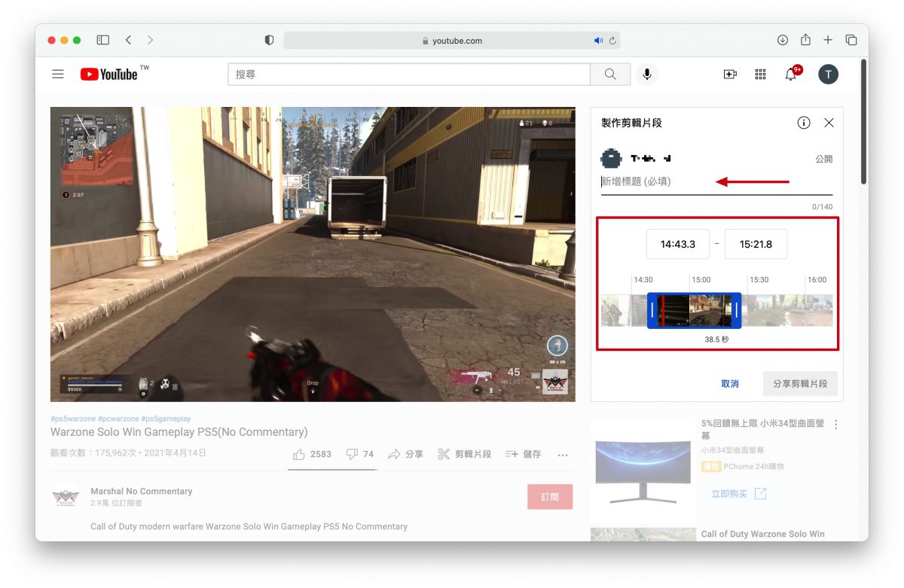904x588 pixels.
Task: Go forward in Safari history
Action: coord(151,40)
